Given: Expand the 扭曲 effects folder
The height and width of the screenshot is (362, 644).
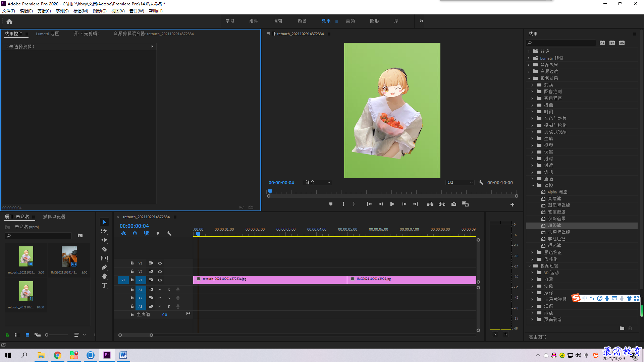Looking at the screenshot, I should pos(532,105).
